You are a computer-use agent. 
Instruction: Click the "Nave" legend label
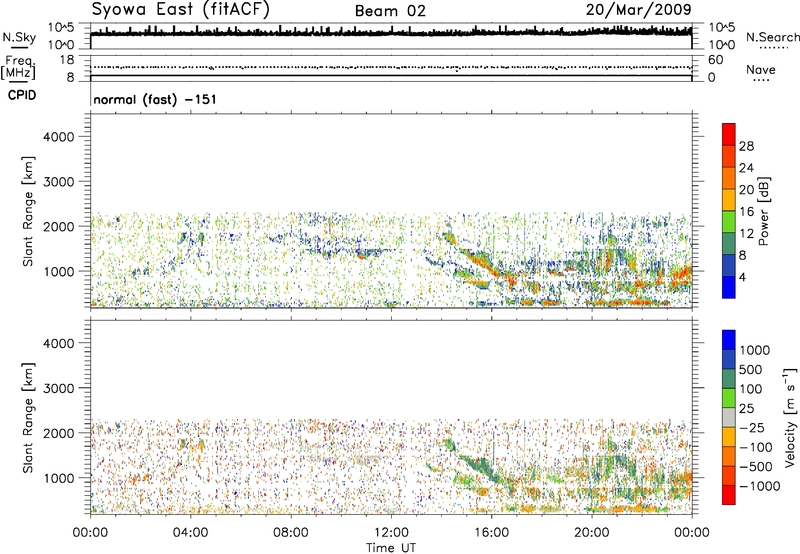tap(760, 70)
